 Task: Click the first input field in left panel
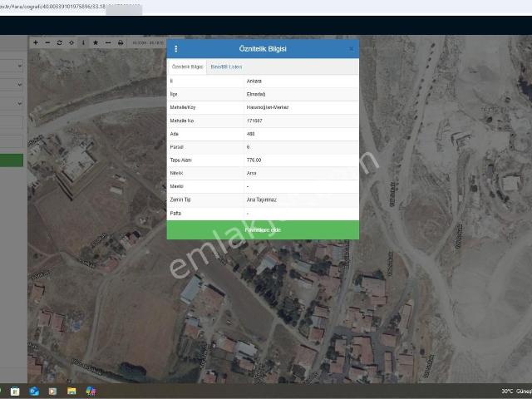pyautogui.click(x=12, y=122)
